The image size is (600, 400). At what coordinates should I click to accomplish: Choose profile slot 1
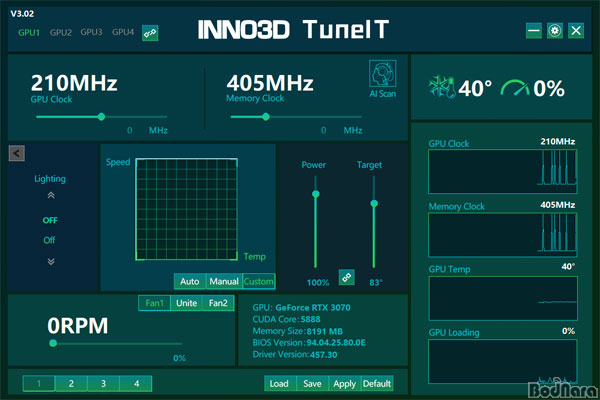pos(39,384)
